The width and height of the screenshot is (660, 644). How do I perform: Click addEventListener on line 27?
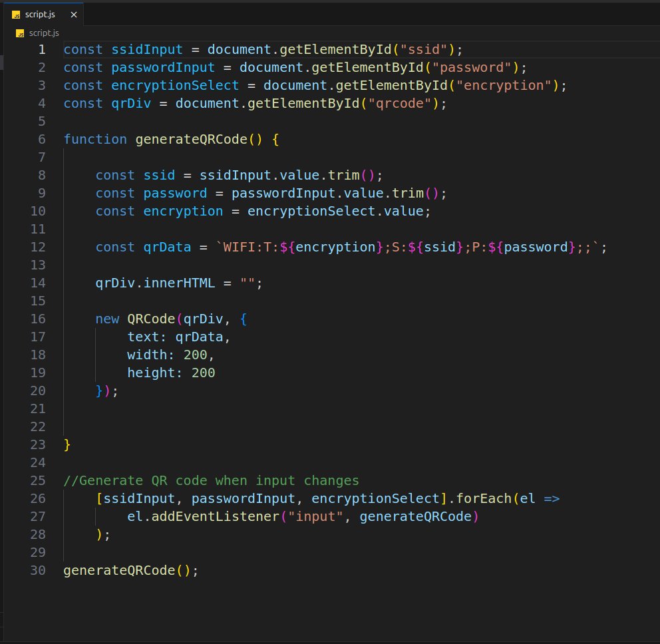[x=215, y=517]
